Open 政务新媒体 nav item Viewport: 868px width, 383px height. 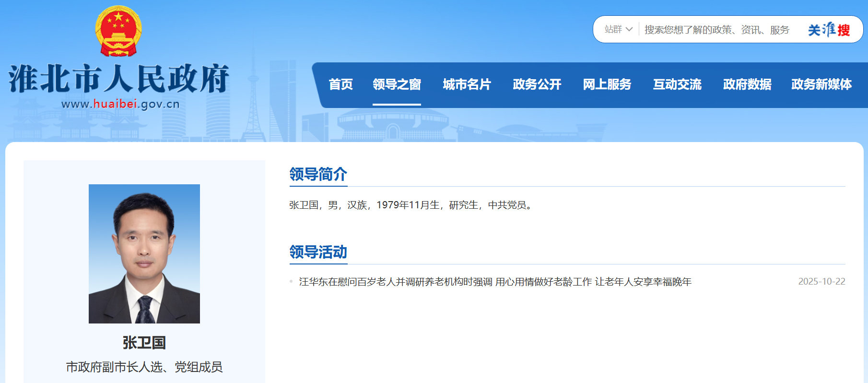821,84
